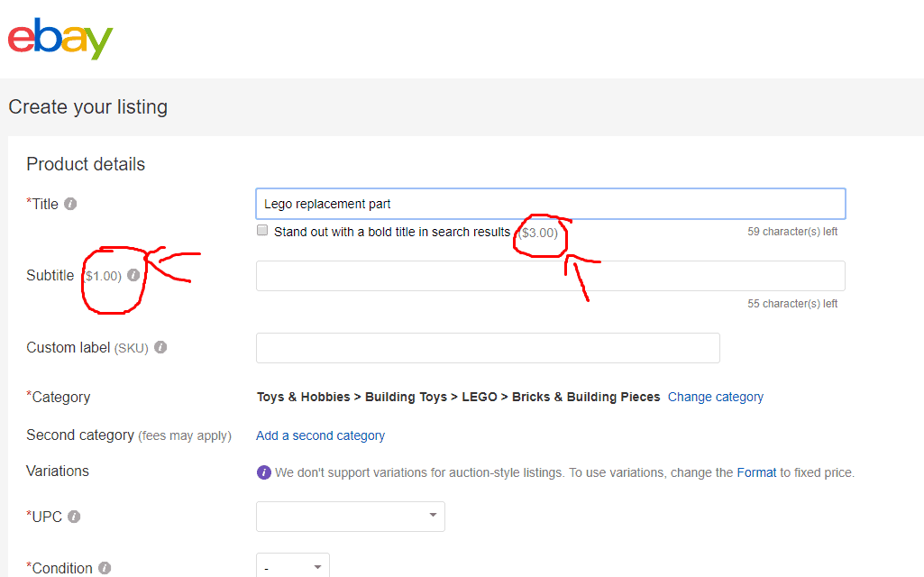Screen dimensions: 924x577
Task: Open the UPC dropdown
Action: 351,517
